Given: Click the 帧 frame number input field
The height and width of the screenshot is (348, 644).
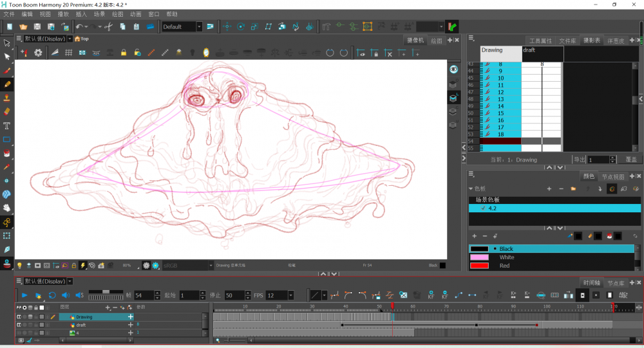Looking at the screenshot, I should [x=143, y=295].
